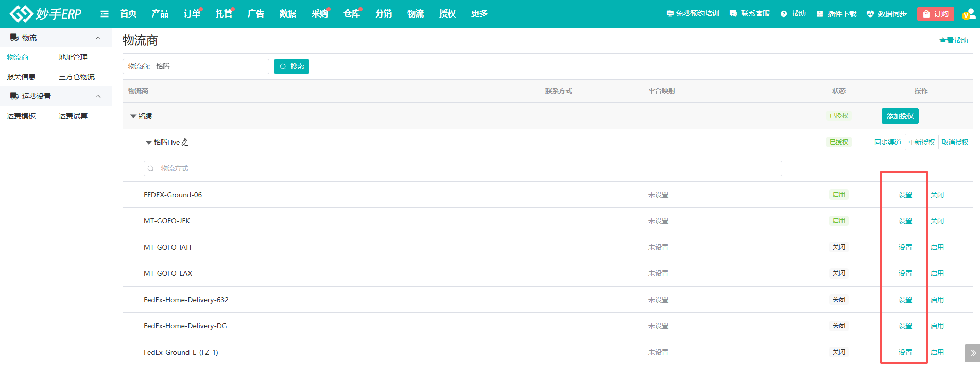Enable the MT-GOFO-IAH channel with 启用

coord(937,247)
